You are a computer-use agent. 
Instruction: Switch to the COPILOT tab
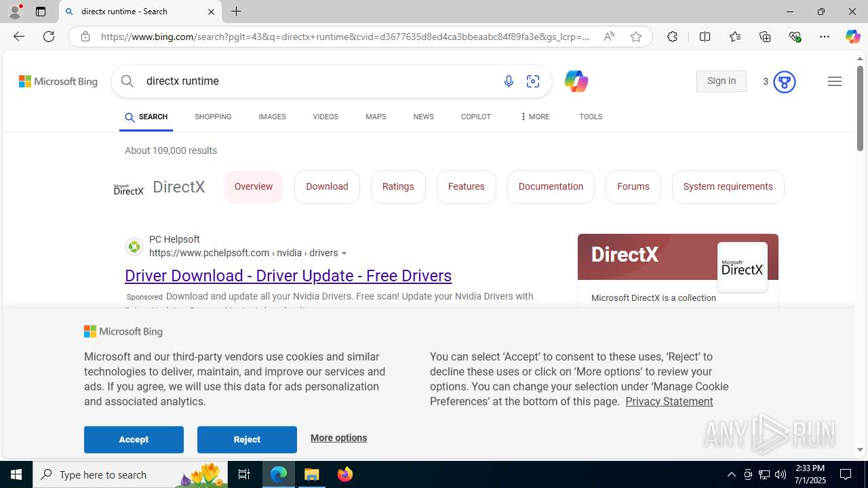475,117
